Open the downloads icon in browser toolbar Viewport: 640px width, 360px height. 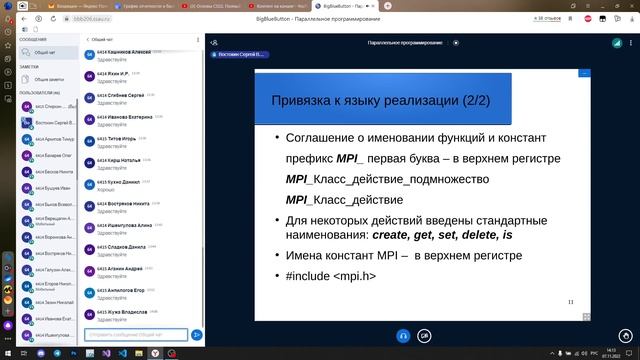(x=632, y=19)
